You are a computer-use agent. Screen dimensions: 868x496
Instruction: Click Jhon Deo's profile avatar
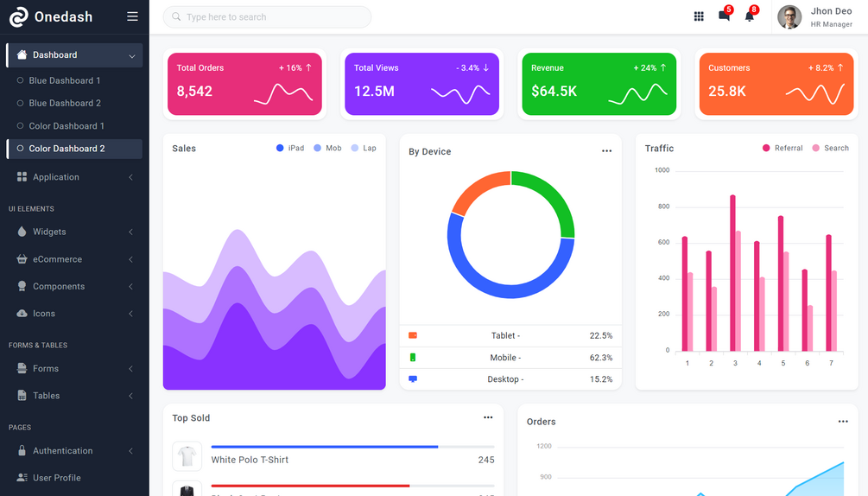789,17
